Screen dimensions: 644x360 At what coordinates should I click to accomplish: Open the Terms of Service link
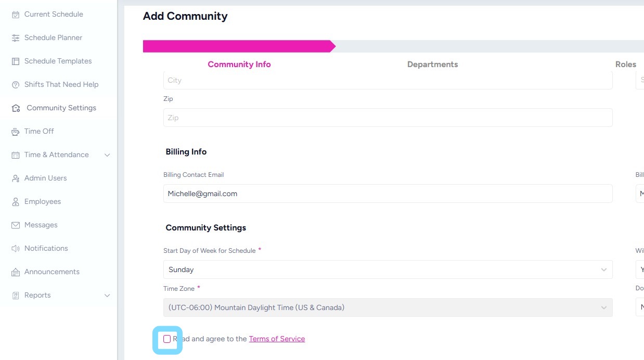(277, 339)
